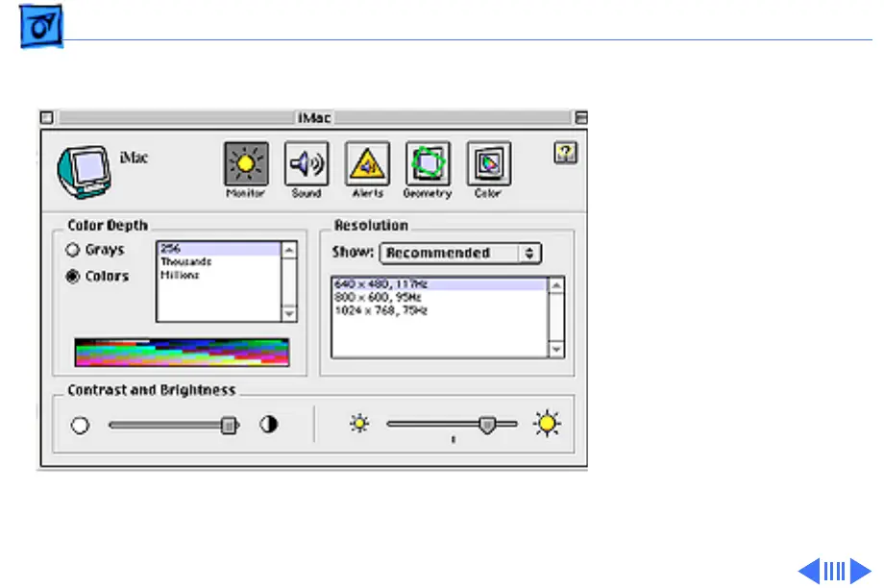Click the low contrast circle icon

(x=80, y=425)
